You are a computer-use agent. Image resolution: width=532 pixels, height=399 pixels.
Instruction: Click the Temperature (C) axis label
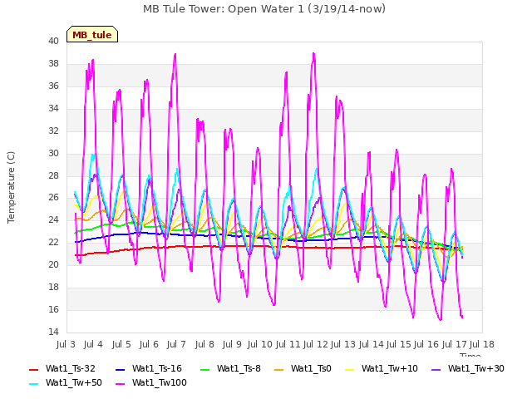pyautogui.click(x=11, y=187)
